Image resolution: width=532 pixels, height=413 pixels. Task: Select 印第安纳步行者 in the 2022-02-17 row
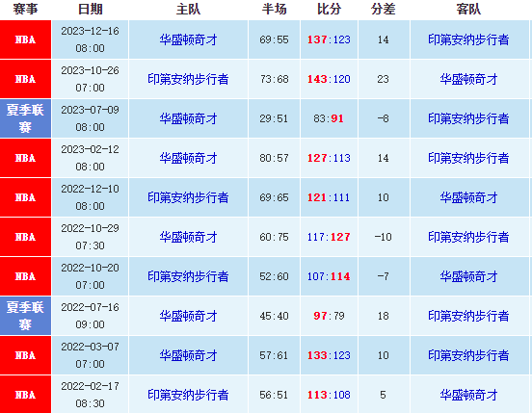[x=188, y=395]
